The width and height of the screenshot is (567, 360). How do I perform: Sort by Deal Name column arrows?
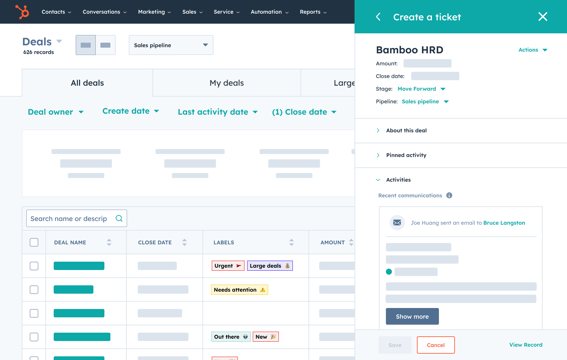(x=109, y=243)
